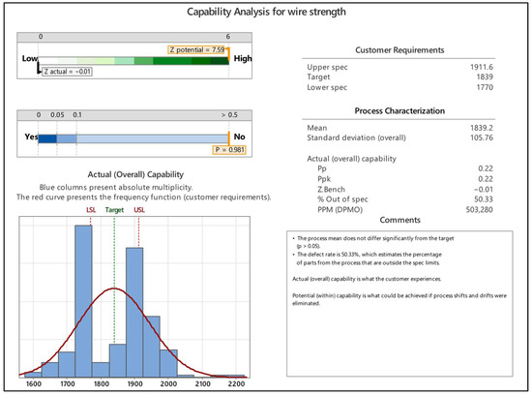Screen dimensions: 532x395
Task: Click the red LSL label above histogram
Action: (x=91, y=210)
